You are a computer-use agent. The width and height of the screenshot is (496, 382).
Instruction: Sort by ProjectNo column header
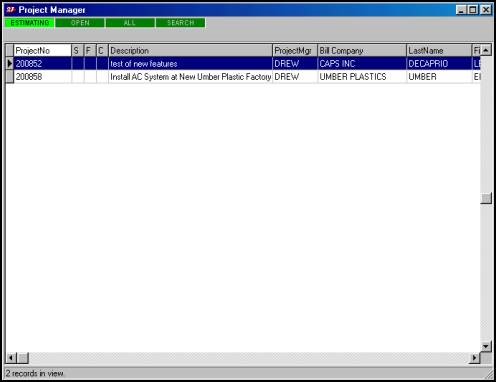coord(42,51)
